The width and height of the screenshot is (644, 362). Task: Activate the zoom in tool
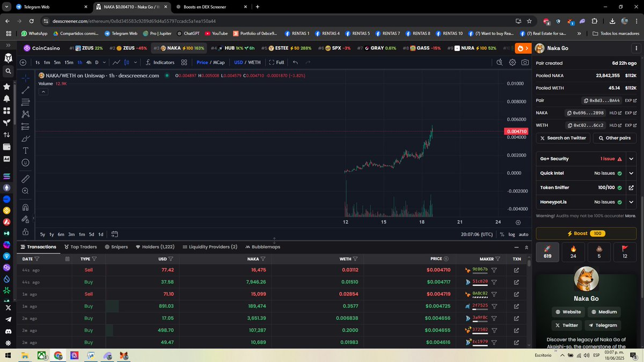25,191
